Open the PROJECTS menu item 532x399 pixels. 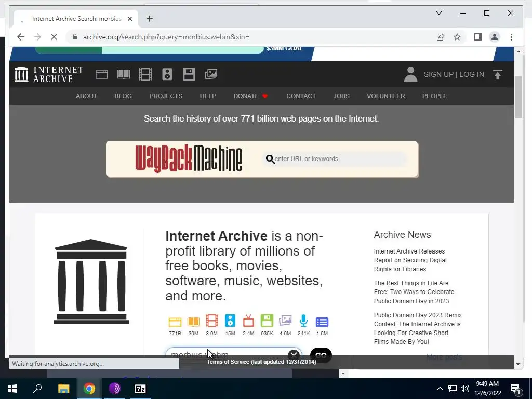pyautogui.click(x=166, y=96)
